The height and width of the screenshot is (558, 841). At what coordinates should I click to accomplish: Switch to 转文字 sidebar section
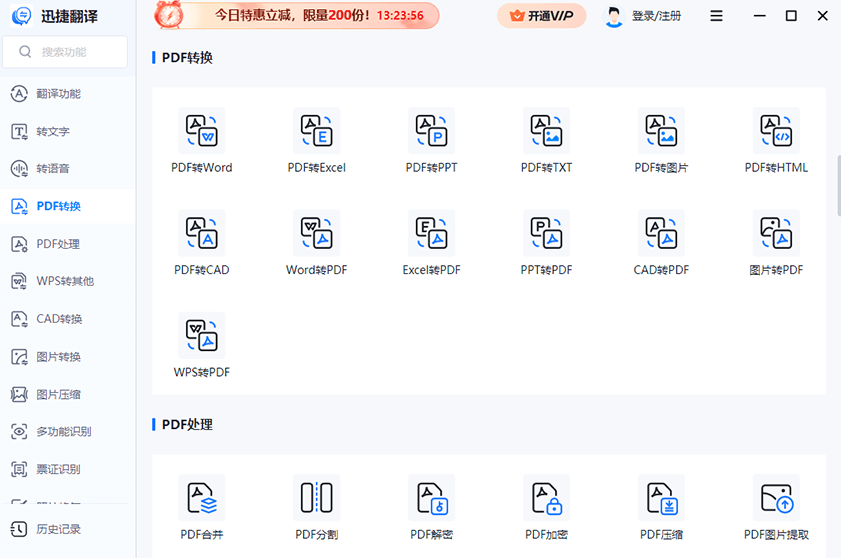[x=68, y=131]
